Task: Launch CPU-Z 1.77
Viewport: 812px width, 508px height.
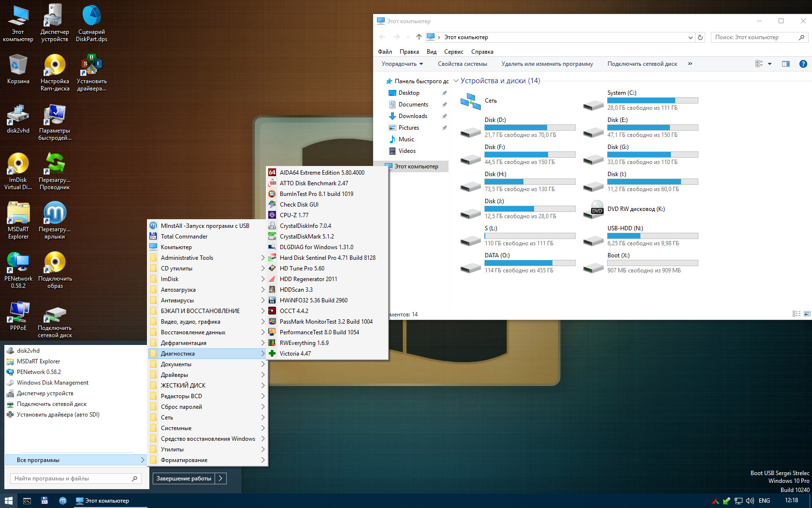Action: click(x=327, y=215)
